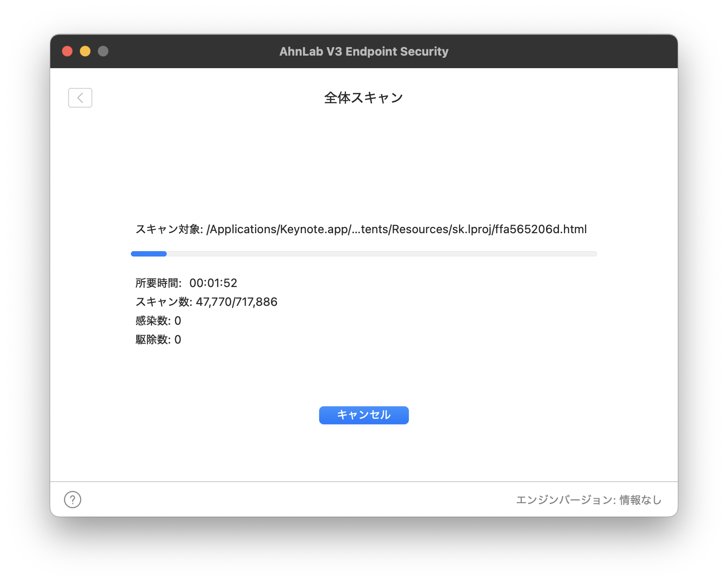This screenshot has width=728, height=583.
Task: Click the エンジンバージョン: 情報なし label
Action: pos(589,500)
